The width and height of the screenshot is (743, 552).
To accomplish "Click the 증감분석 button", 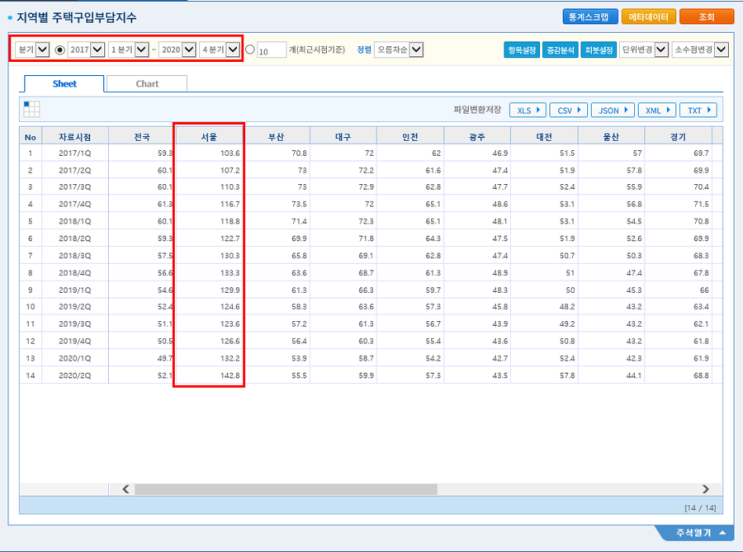I will pos(560,50).
